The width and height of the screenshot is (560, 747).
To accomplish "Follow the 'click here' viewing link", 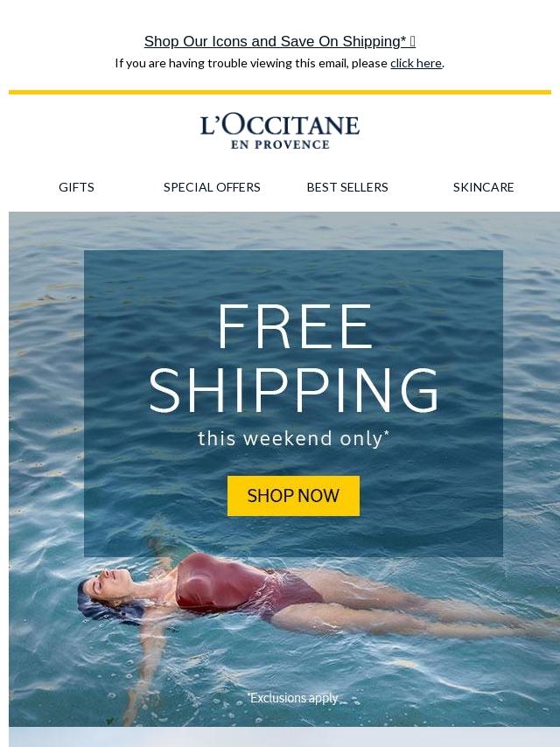I will click(416, 63).
